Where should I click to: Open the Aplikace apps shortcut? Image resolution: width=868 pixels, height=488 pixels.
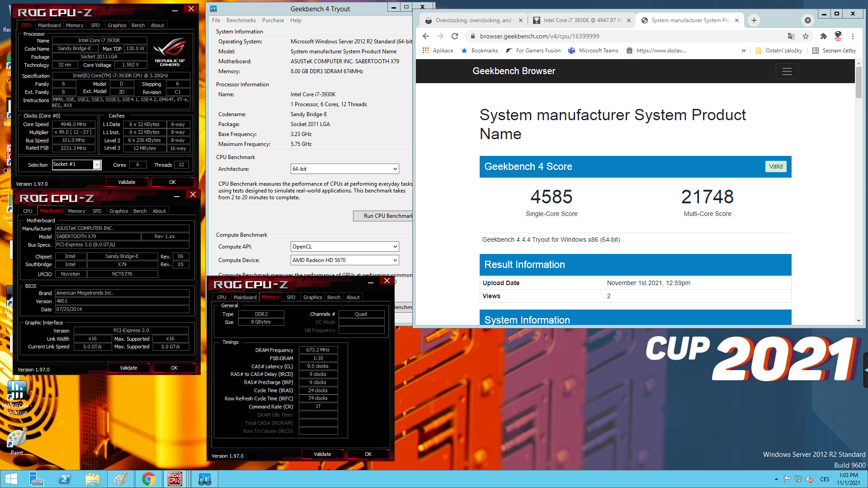(438, 51)
